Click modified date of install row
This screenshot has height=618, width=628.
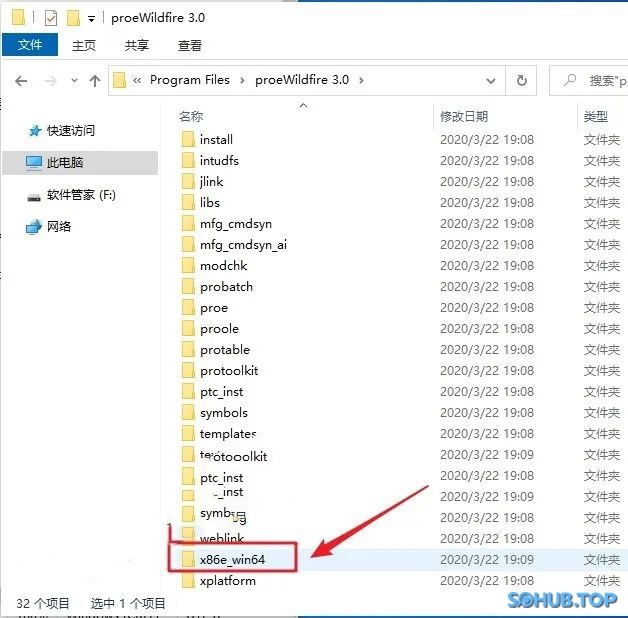pos(487,140)
